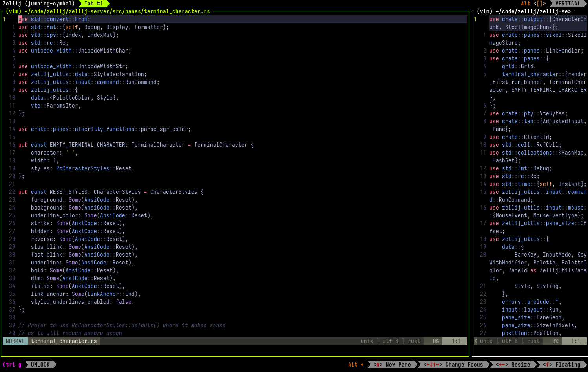Click RefCell import in right pane
588x372 pixels.
tap(548, 145)
